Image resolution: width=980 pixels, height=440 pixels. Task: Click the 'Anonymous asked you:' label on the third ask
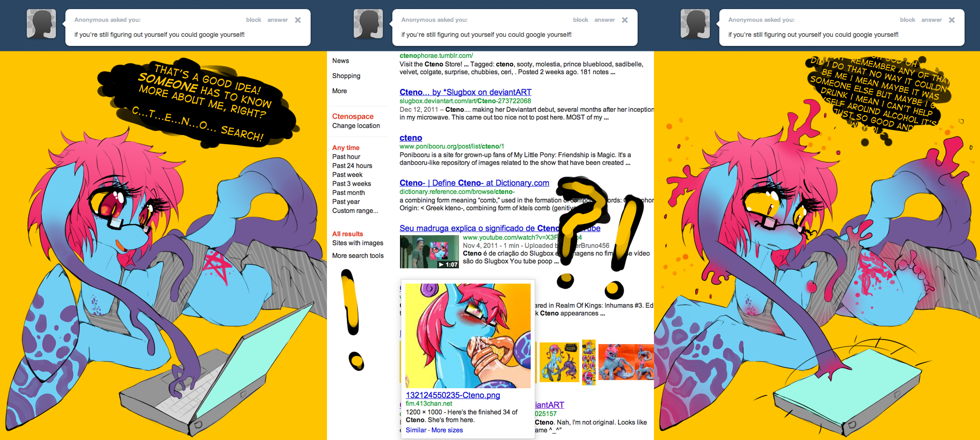coord(762,20)
